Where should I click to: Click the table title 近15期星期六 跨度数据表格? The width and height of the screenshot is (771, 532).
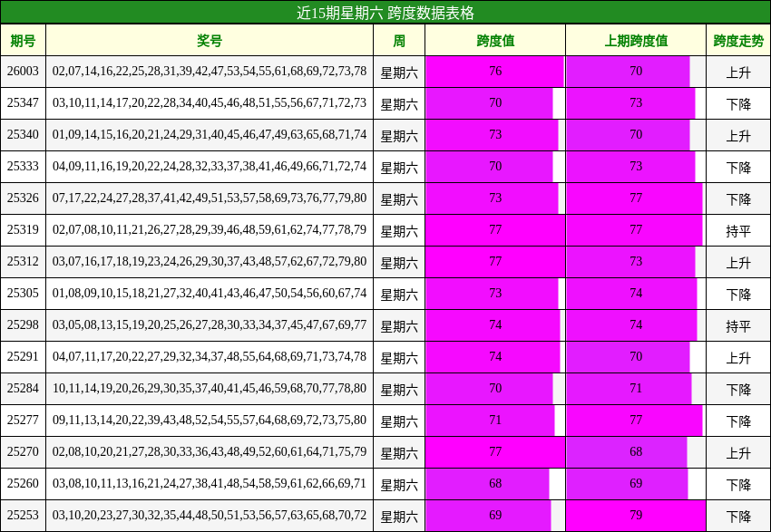point(385,13)
